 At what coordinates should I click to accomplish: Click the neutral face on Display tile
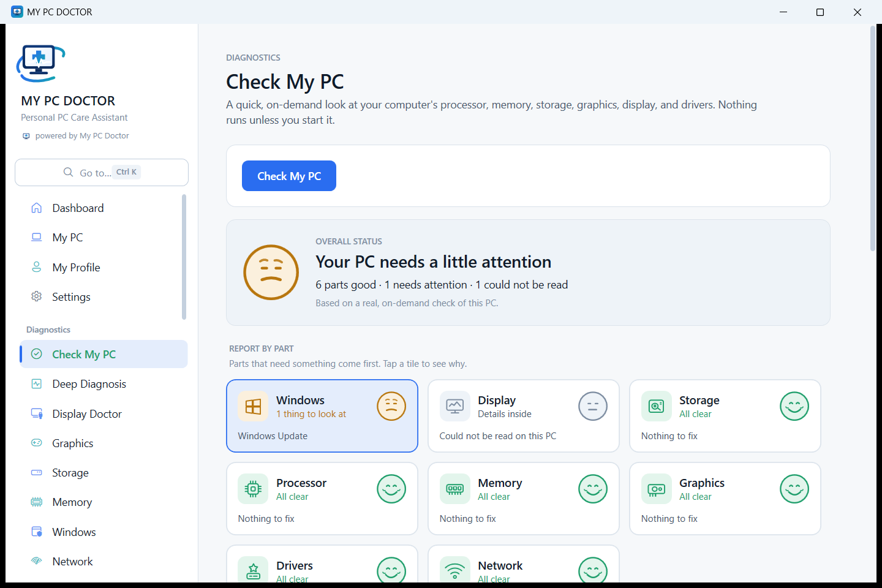tap(593, 406)
